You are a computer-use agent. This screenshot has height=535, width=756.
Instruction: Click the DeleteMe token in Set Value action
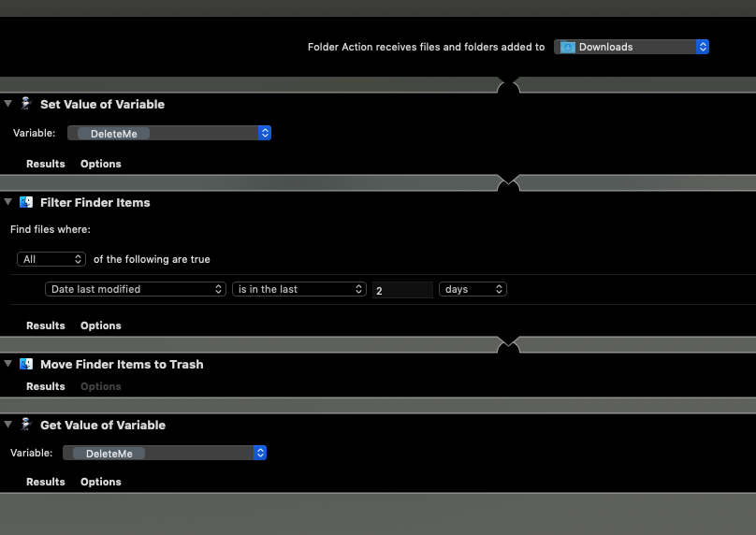point(113,134)
